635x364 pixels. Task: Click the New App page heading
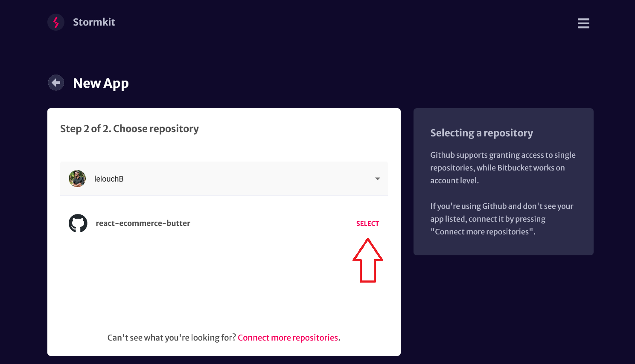point(101,83)
